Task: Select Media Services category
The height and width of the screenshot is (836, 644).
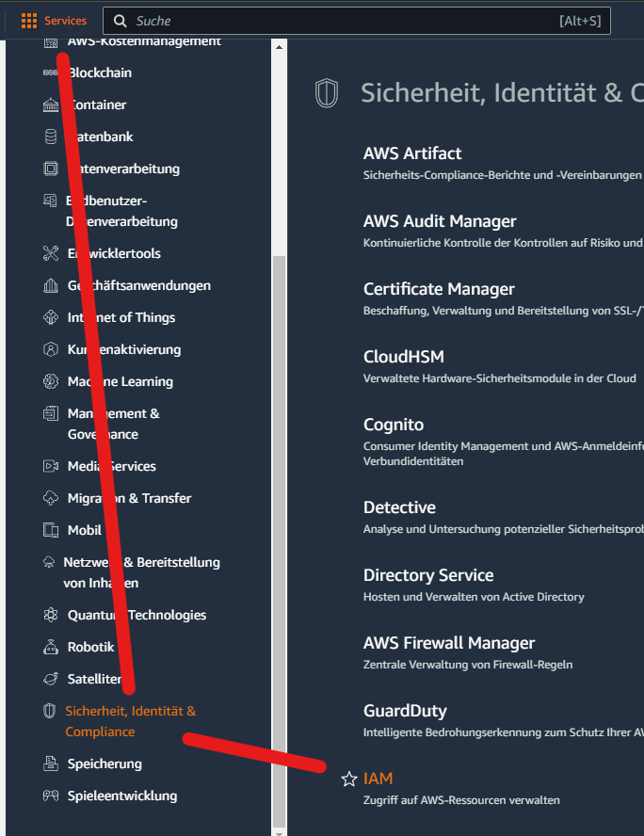Action: point(111,466)
